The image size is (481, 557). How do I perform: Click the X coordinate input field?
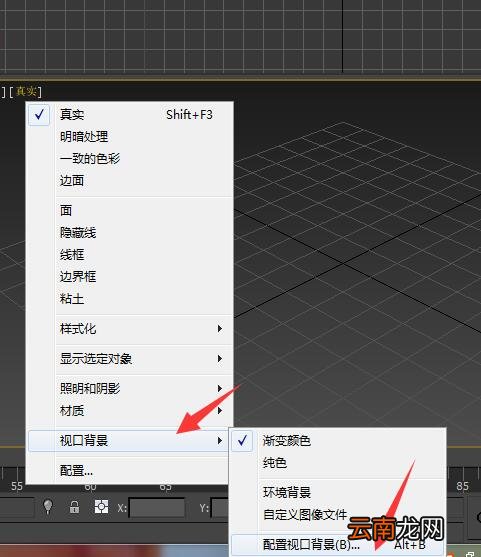coord(157,508)
